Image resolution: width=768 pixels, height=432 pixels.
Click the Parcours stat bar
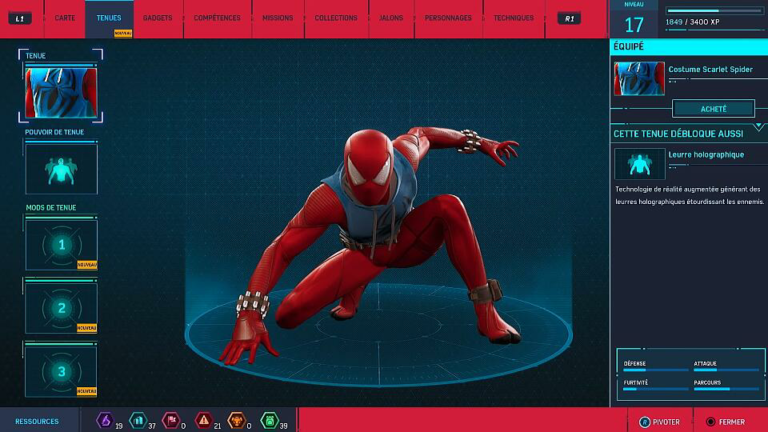(726, 389)
